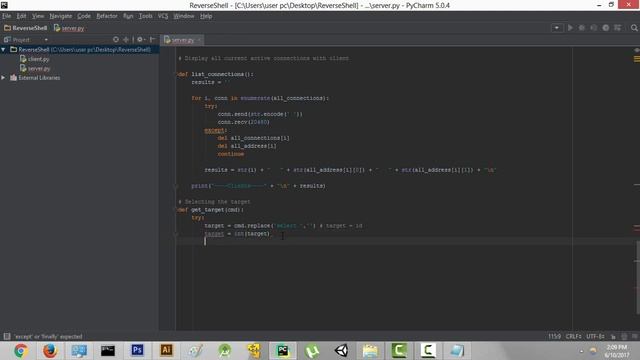Screen dimensions: 640x360
Task: Collapse ReverseShell project root folder
Action: click(4, 49)
